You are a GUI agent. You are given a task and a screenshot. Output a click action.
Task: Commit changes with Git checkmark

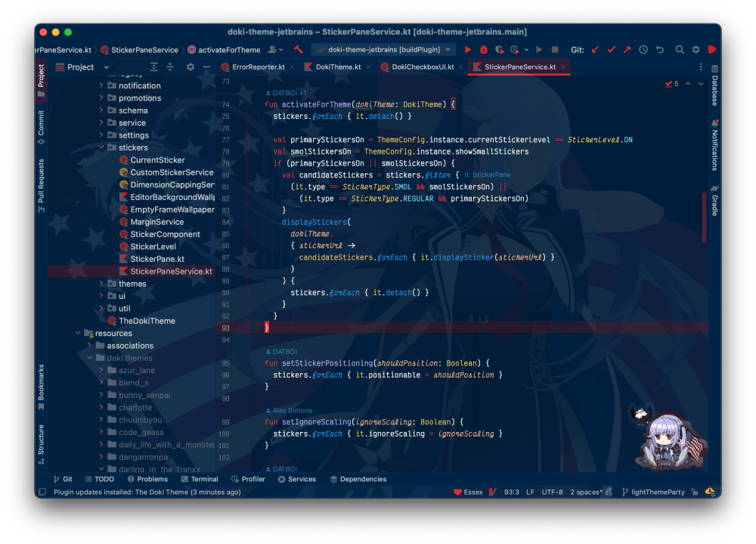click(x=612, y=49)
